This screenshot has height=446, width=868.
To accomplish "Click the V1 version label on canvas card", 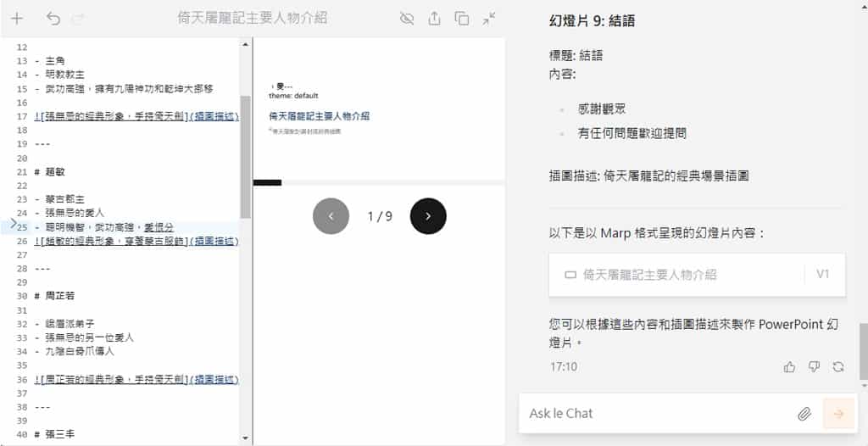I will [822, 274].
